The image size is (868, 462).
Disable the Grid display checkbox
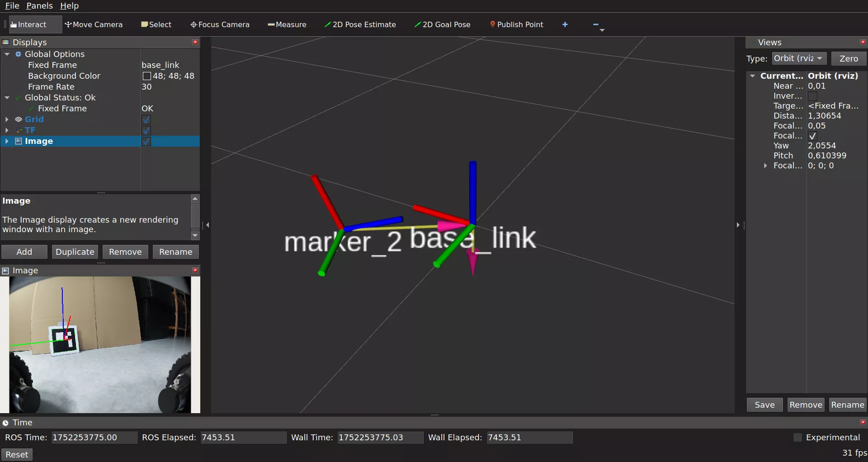[146, 119]
